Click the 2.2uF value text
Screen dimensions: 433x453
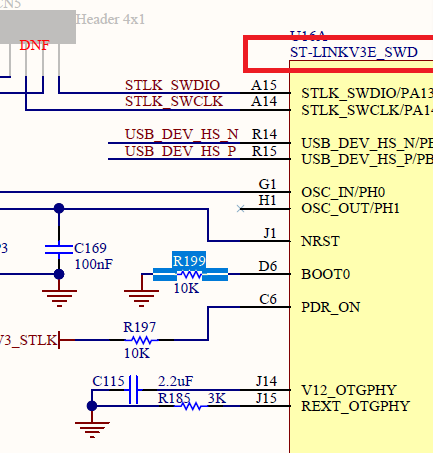click(176, 381)
